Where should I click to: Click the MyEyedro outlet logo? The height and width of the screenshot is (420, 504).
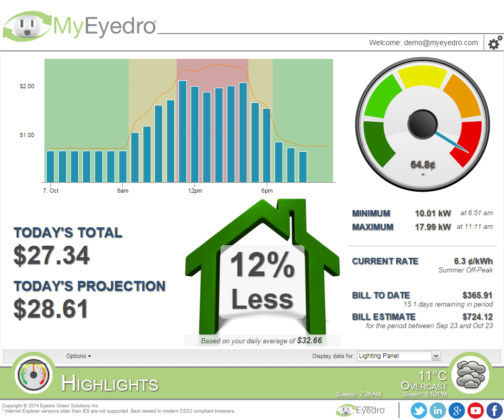tap(26, 26)
